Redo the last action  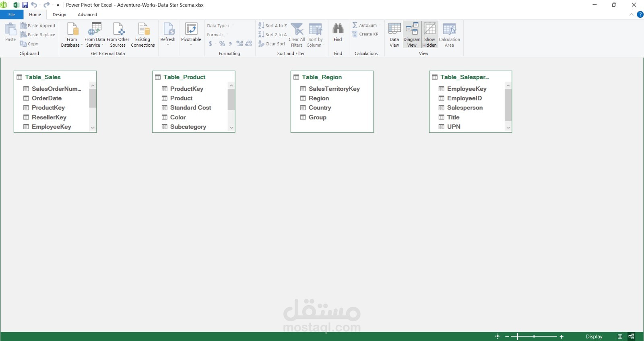[x=47, y=5]
